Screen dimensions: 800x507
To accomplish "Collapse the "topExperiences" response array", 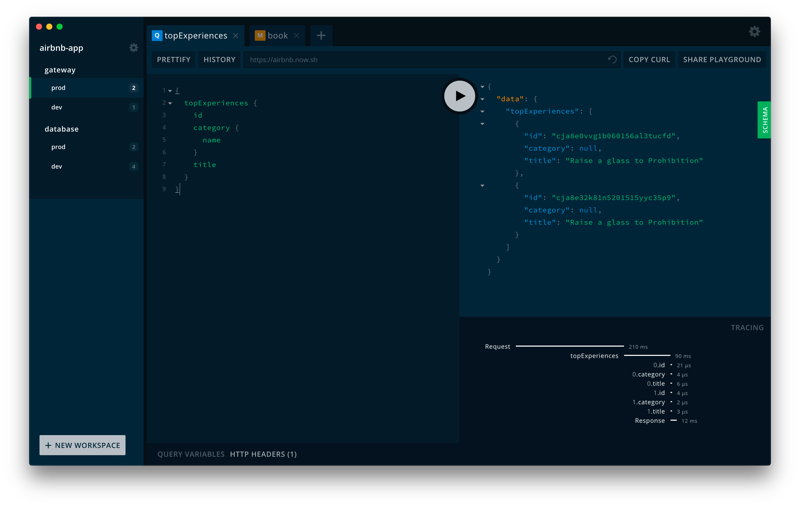I will (482, 111).
